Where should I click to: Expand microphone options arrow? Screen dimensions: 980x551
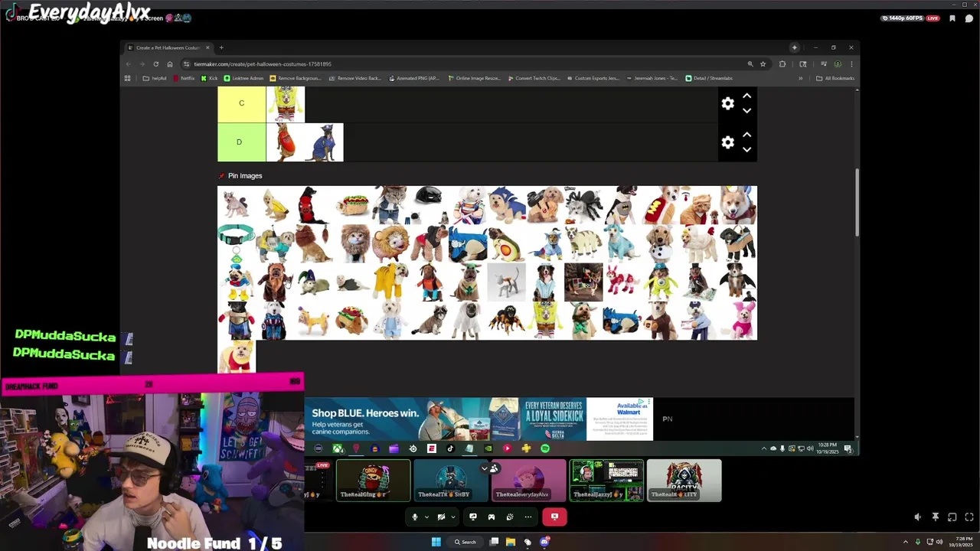pyautogui.click(x=426, y=517)
